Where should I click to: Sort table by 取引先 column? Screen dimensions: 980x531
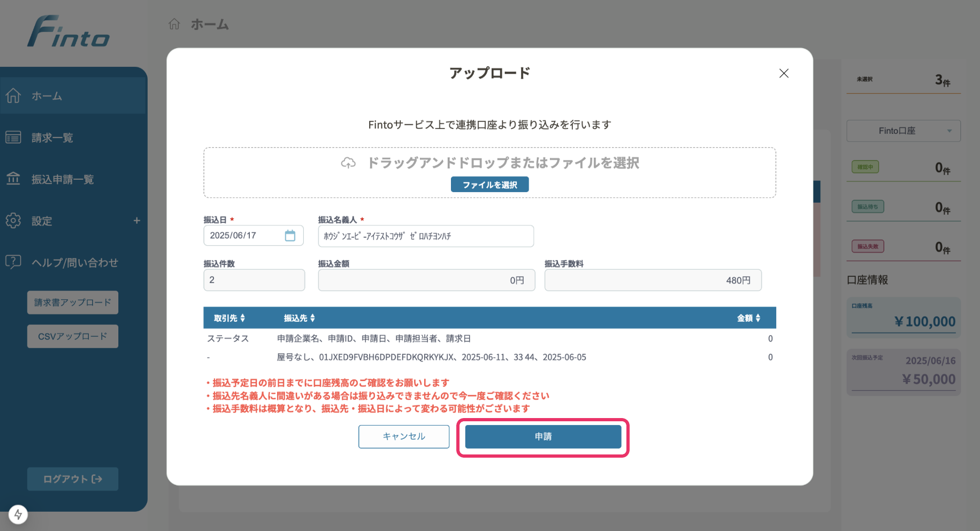pos(229,318)
